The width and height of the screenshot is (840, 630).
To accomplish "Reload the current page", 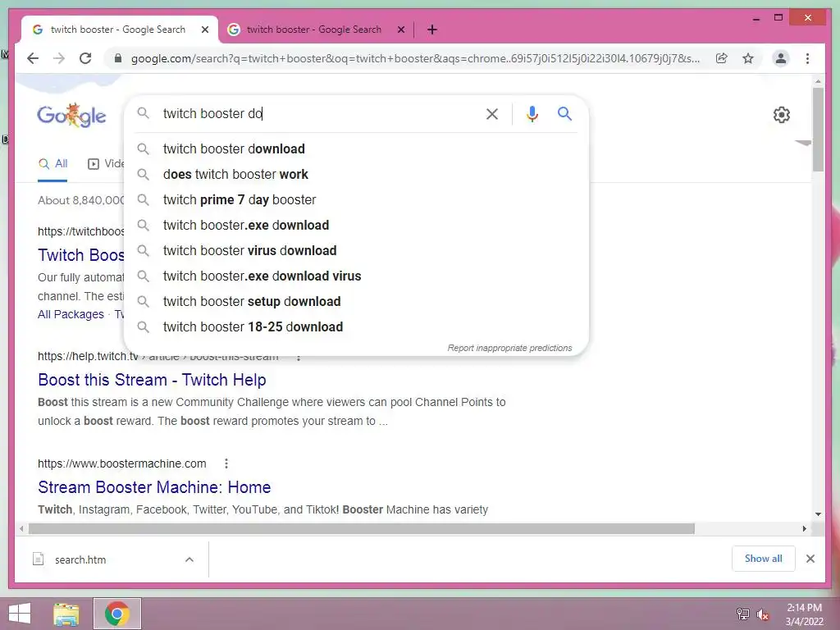I will (85, 58).
